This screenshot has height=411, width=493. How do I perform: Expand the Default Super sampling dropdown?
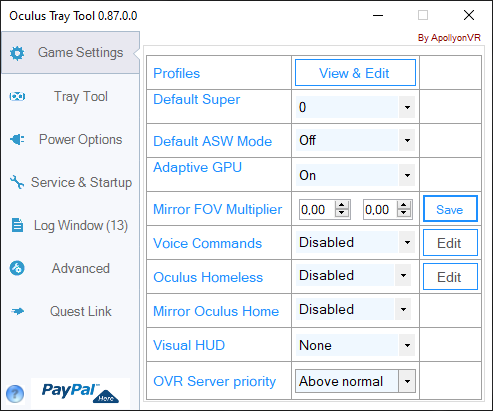pyautogui.click(x=355, y=107)
